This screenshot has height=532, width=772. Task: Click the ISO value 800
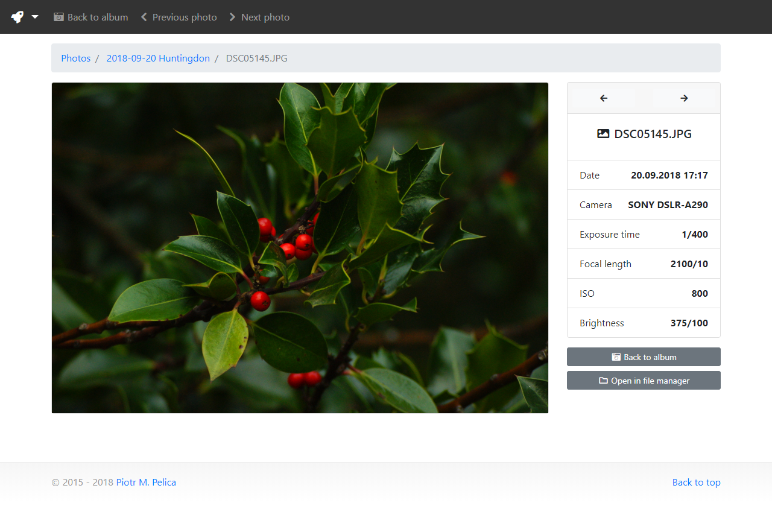pos(700,294)
